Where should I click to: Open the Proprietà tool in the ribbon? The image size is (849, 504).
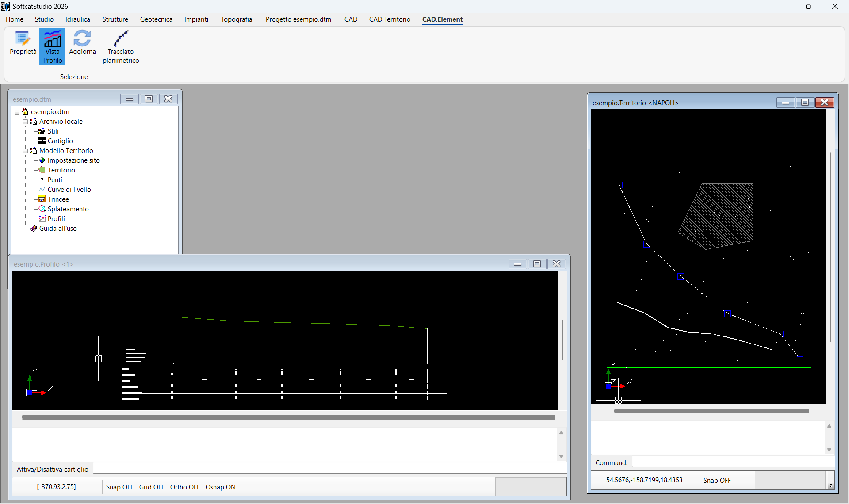pos(23,43)
